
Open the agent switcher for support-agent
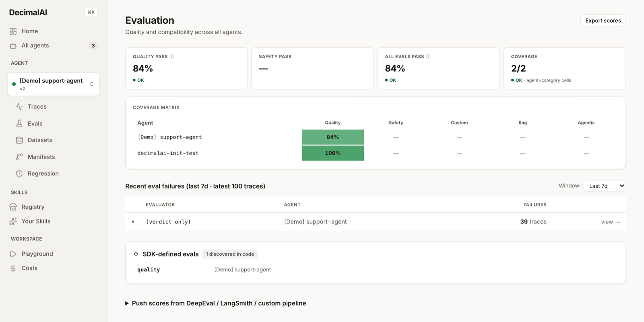click(54, 84)
